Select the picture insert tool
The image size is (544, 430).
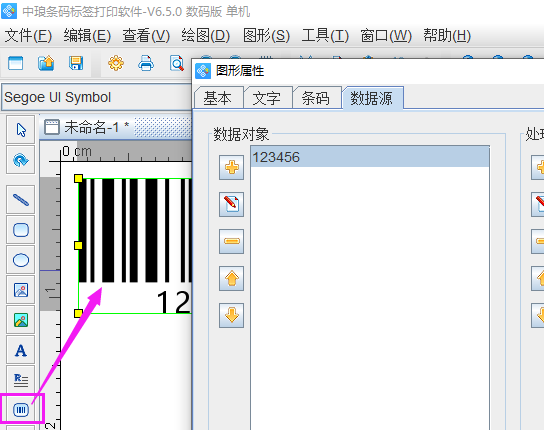21,320
